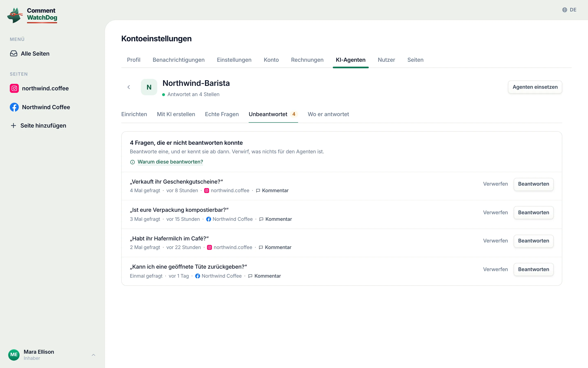Click the inbox icon beside Alle Seiten

(x=14, y=54)
